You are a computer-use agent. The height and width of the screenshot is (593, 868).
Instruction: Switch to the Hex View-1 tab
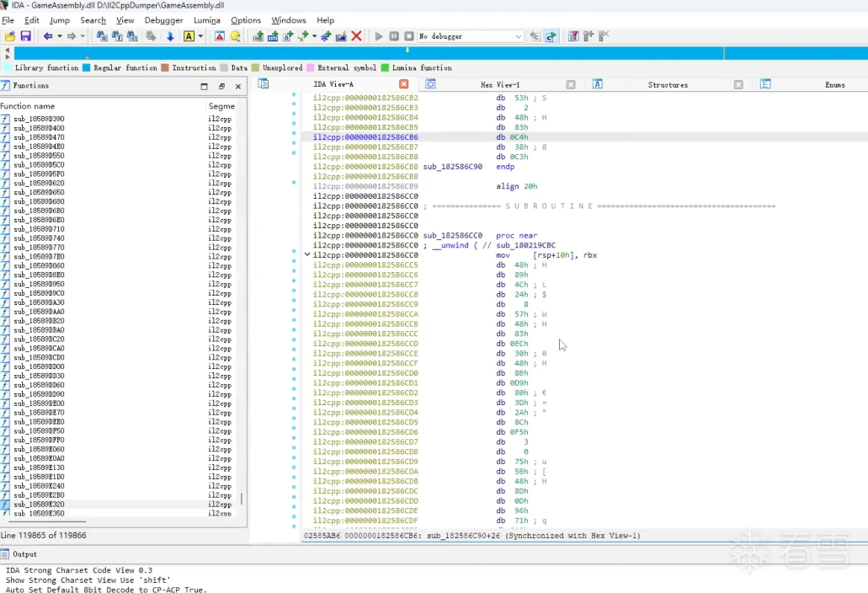[499, 84]
